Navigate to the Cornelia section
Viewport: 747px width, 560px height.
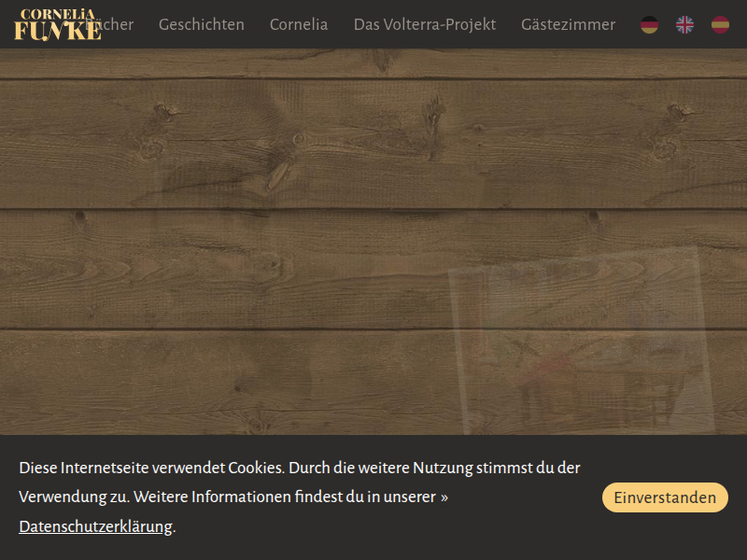click(x=299, y=25)
